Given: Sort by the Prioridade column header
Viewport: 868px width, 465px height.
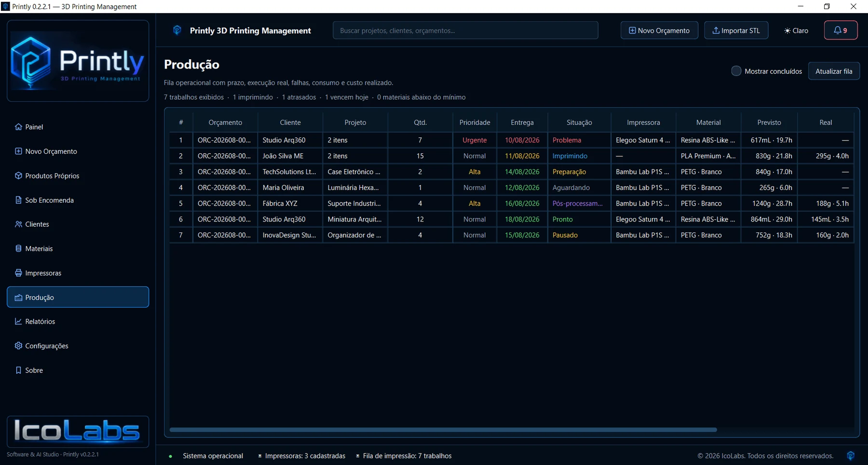Looking at the screenshot, I should point(475,123).
